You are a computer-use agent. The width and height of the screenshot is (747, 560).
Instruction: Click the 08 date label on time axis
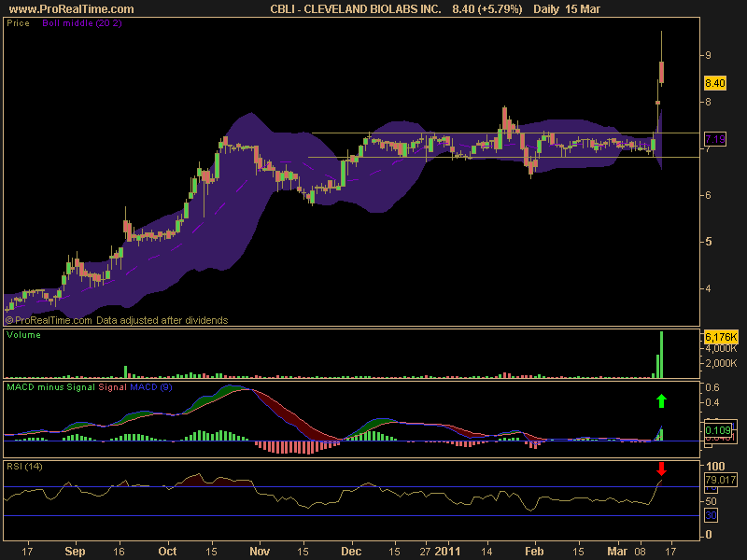coord(641,552)
